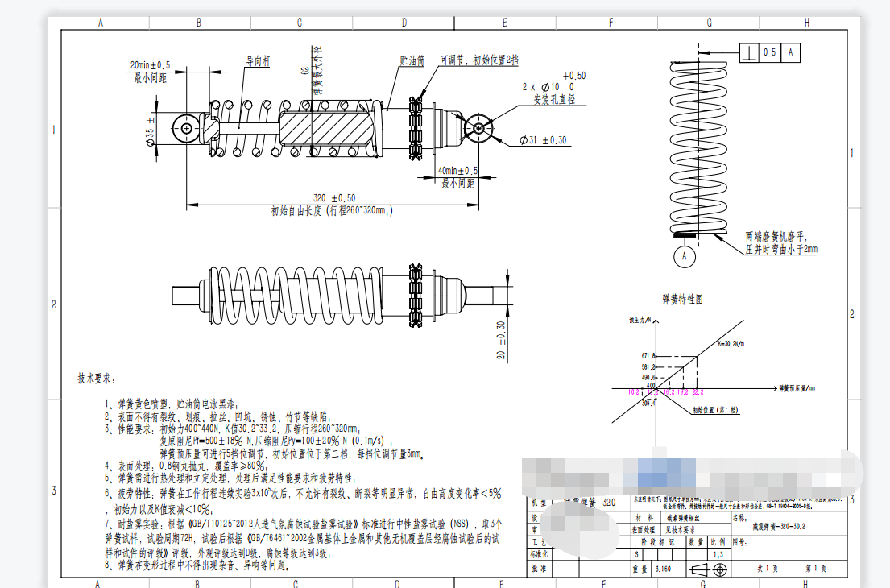Click the right mounting eye hole
Viewport: 890px width, 588px height.
click(479, 127)
